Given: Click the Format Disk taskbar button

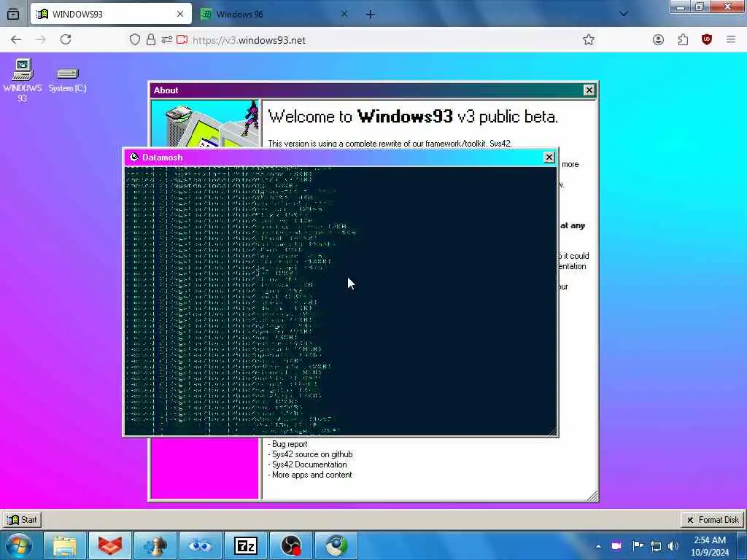Looking at the screenshot, I should coord(713,519).
